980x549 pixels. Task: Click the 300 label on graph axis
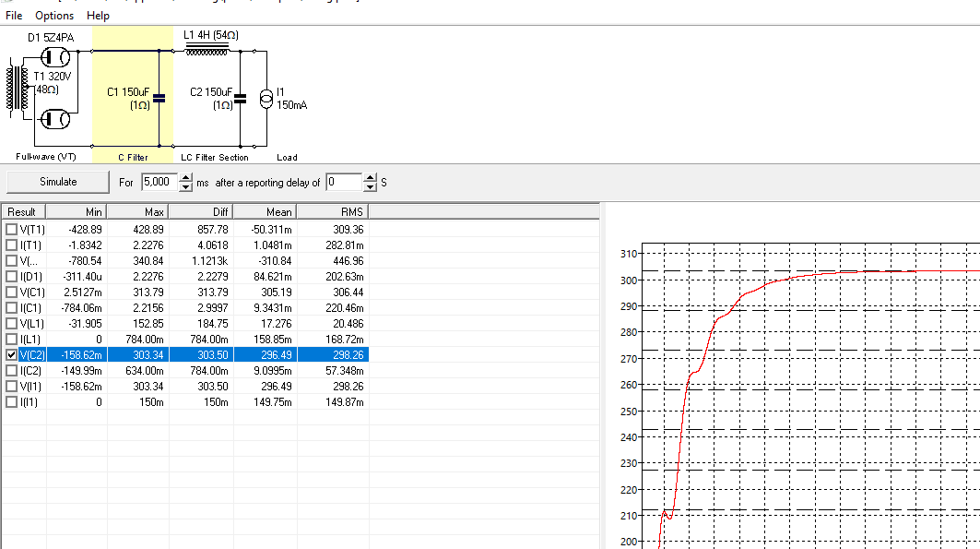coord(628,280)
